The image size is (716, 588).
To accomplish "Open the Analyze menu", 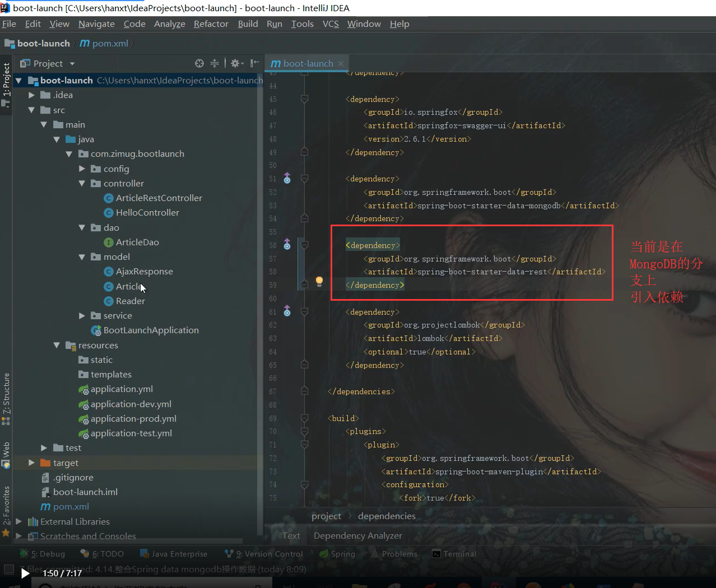I will tap(169, 24).
